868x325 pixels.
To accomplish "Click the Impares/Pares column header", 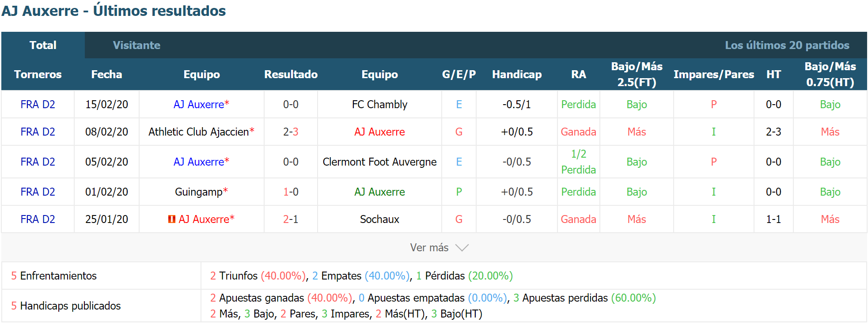I will point(713,74).
